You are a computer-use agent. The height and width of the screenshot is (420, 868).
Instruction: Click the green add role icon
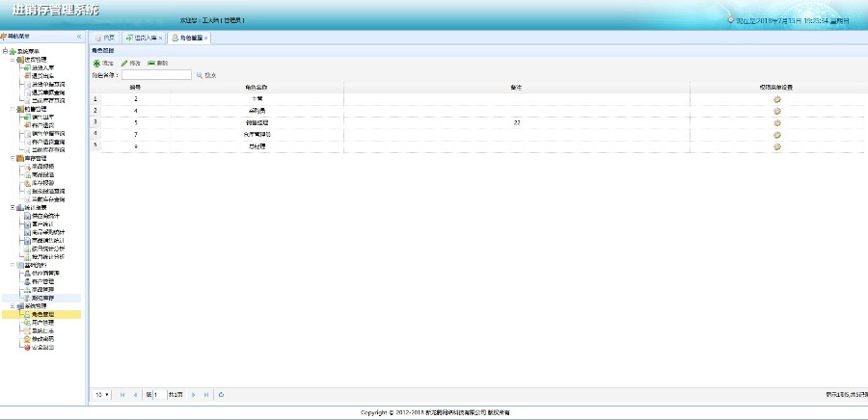[96, 64]
